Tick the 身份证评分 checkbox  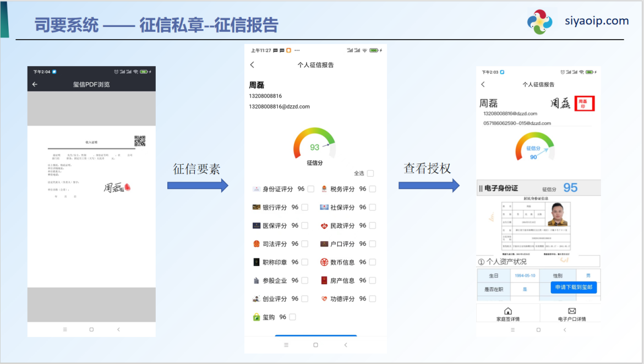311,189
